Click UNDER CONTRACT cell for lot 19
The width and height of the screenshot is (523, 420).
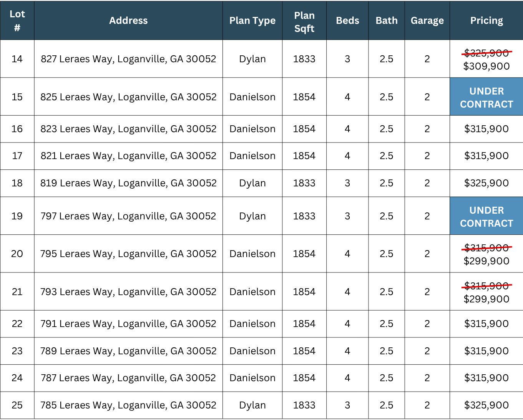coord(486,216)
